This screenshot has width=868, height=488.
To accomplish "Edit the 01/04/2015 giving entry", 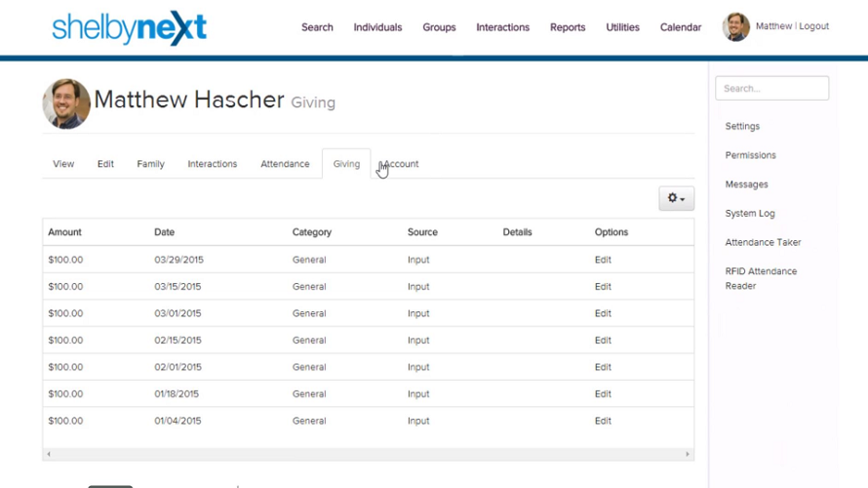I will pos(603,421).
